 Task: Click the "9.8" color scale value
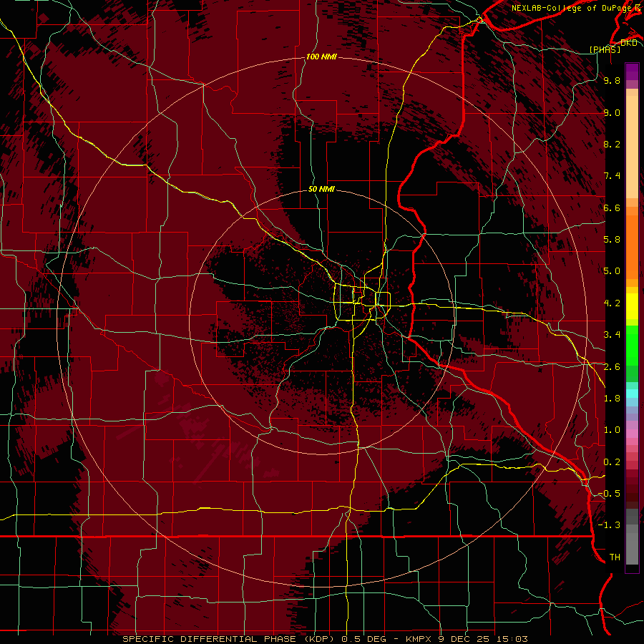(x=612, y=80)
